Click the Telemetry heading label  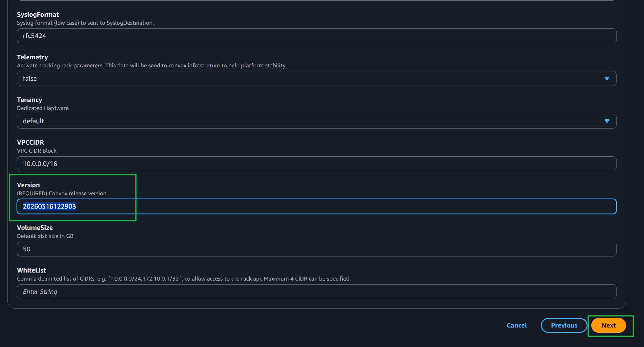(x=32, y=57)
